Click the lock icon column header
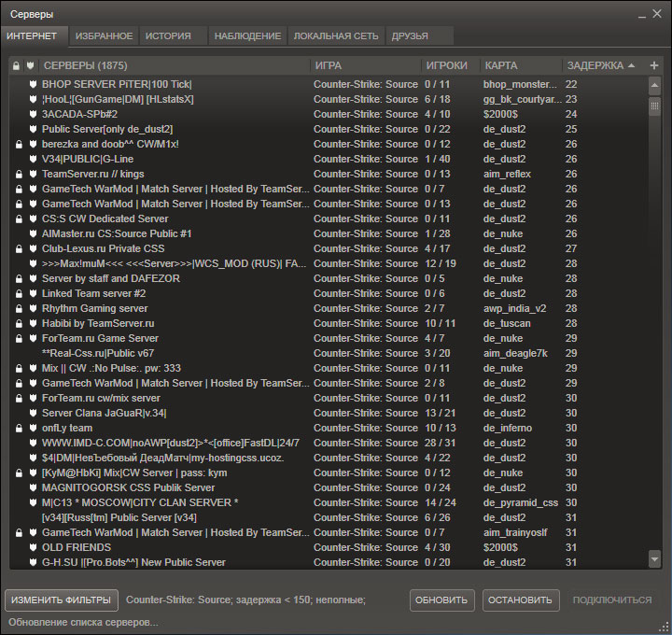The height and width of the screenshot is (635, 672). point(16,65)
